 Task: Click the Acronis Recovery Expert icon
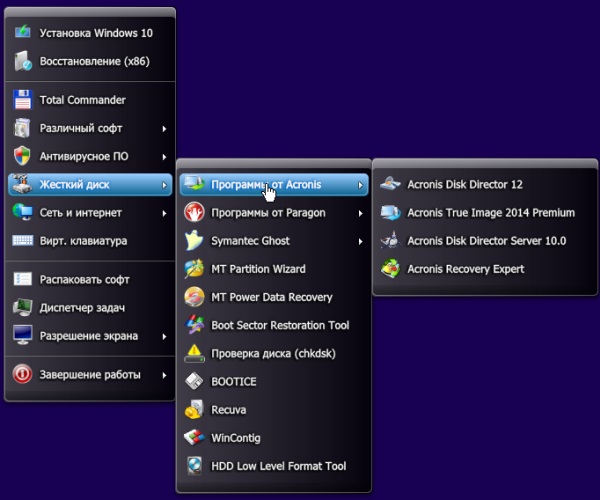tap(390, 269)
